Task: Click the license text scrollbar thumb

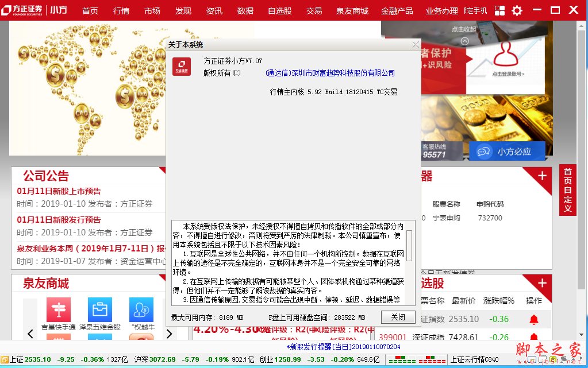Action: (x=409, y=246)
